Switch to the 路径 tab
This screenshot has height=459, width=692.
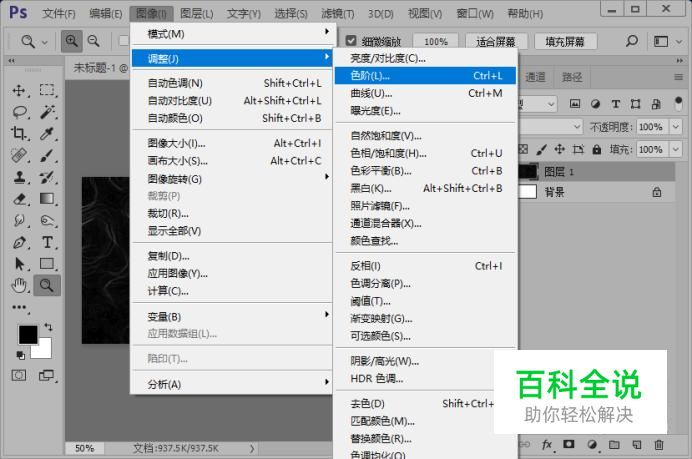coord(572,77)
